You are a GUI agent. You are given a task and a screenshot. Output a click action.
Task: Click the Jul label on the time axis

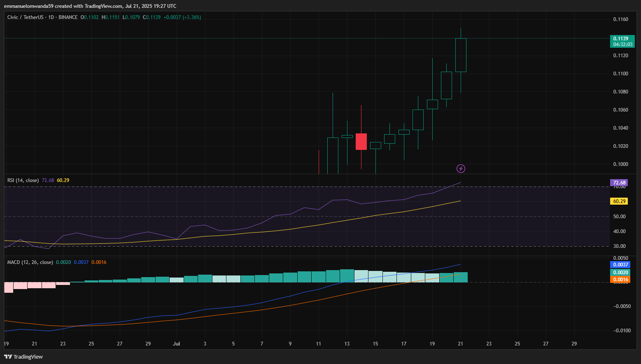click(x=177, y=343)
